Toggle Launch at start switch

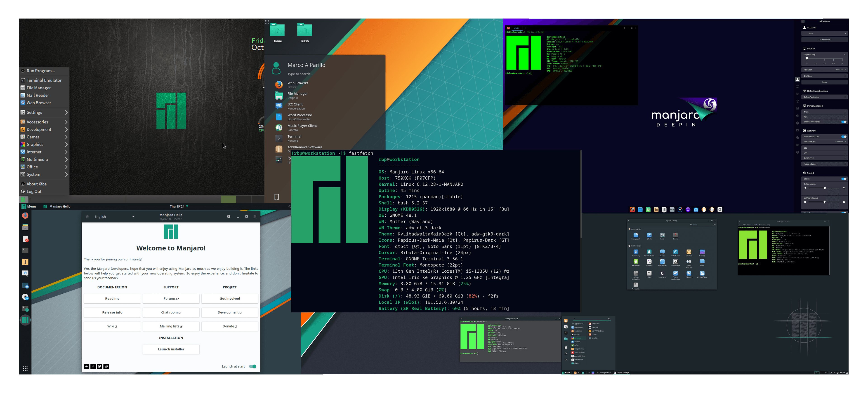click(x=252, y=366)
